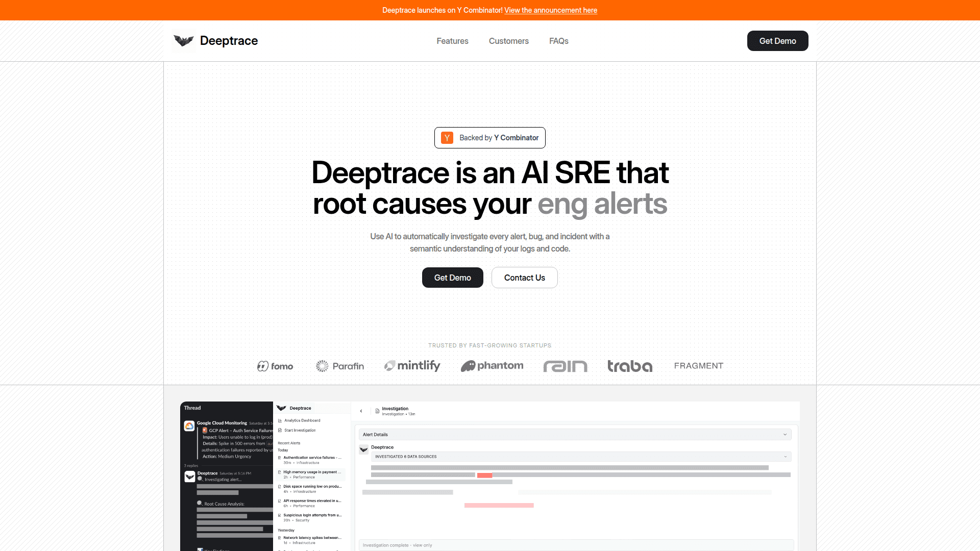Click the Get Demo button
This screenshot has height=551, width=980.
(x=777, y=41)
